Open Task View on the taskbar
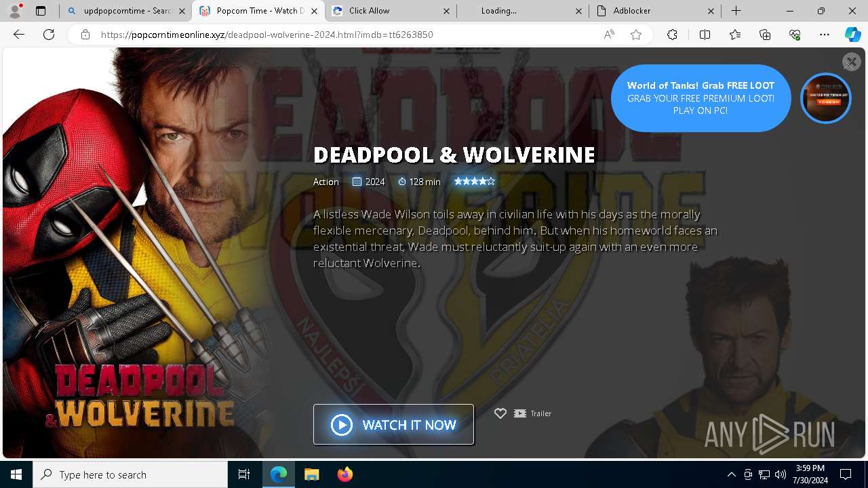This screenshot has width=868, height=488. [244, 474]
